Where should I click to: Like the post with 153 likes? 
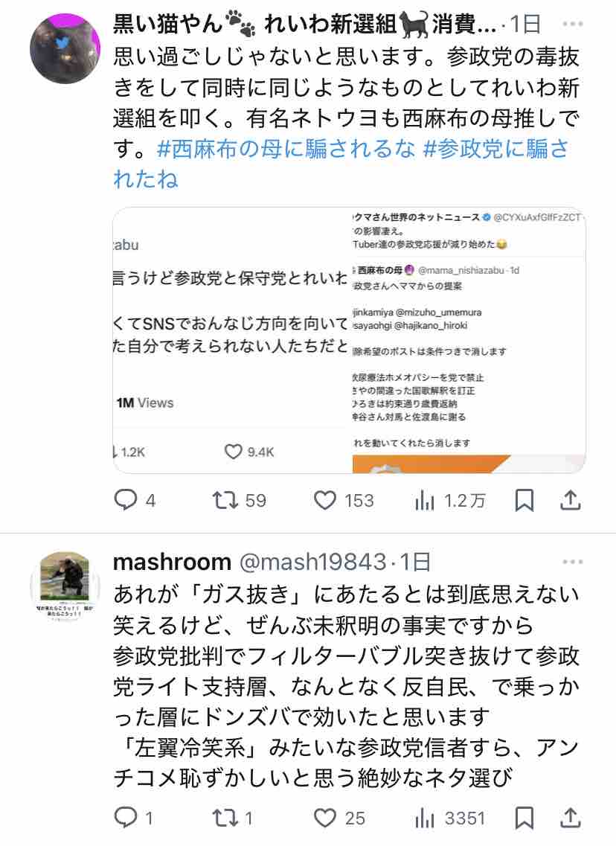[344, 500]
